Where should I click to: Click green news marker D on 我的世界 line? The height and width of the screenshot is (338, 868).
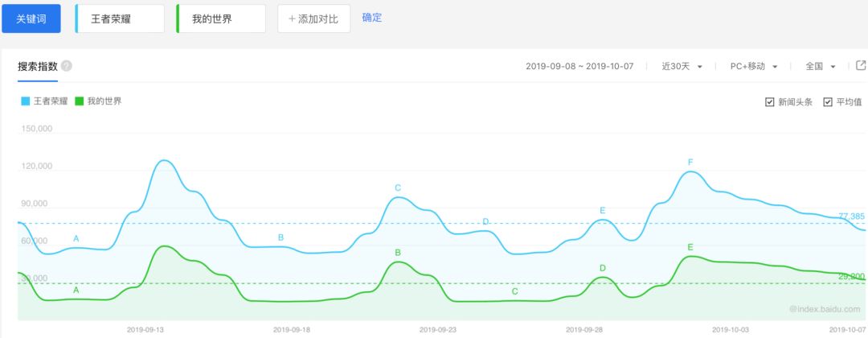603,268
